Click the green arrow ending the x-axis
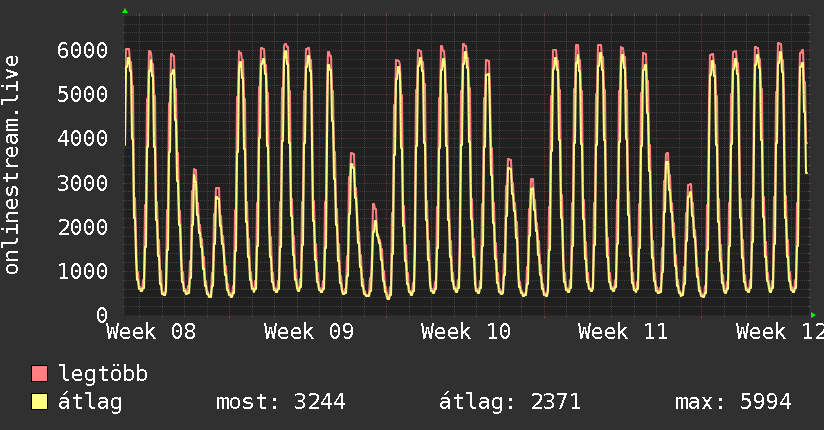This screenshot has width=824, height=430. click(812, 315)
